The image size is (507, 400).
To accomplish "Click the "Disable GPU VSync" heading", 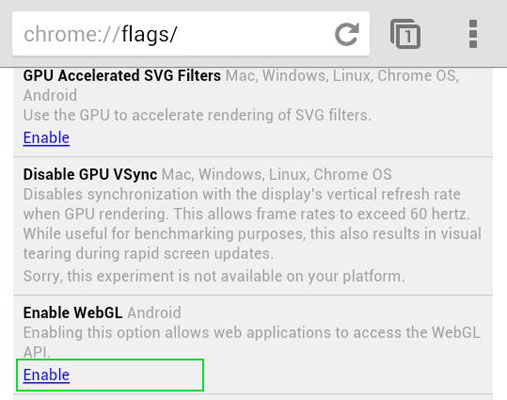I will pyautogui.click(x=90, y=174).
